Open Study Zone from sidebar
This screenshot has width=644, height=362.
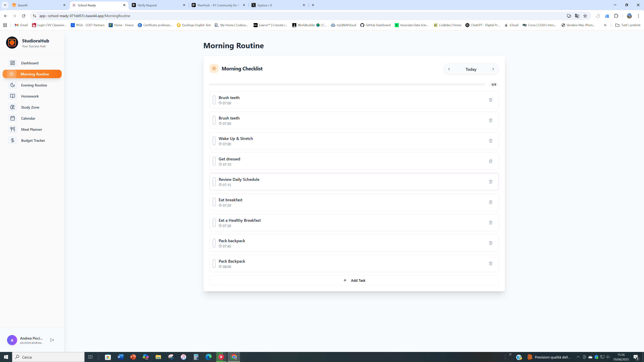point(32,107)
